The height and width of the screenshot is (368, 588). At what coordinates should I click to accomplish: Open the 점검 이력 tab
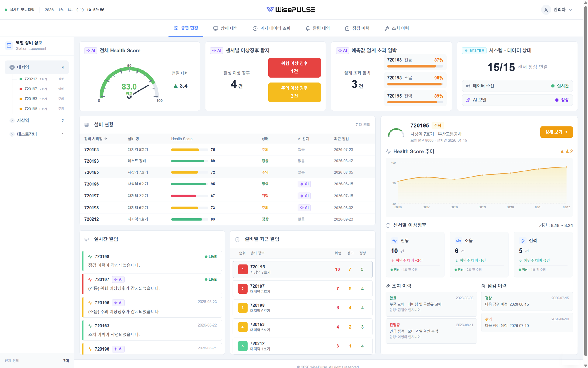(x=357, y=28)
